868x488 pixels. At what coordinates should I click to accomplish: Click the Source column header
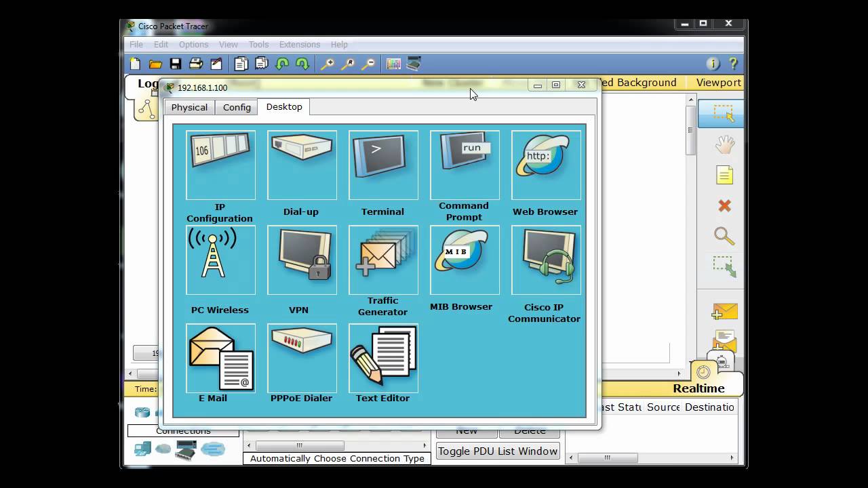coord(663,407)
